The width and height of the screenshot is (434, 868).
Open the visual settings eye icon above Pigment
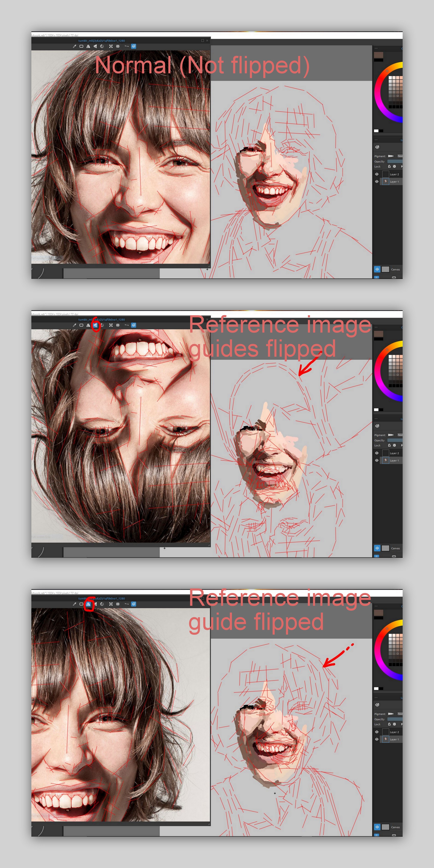[x=377, y=147]
